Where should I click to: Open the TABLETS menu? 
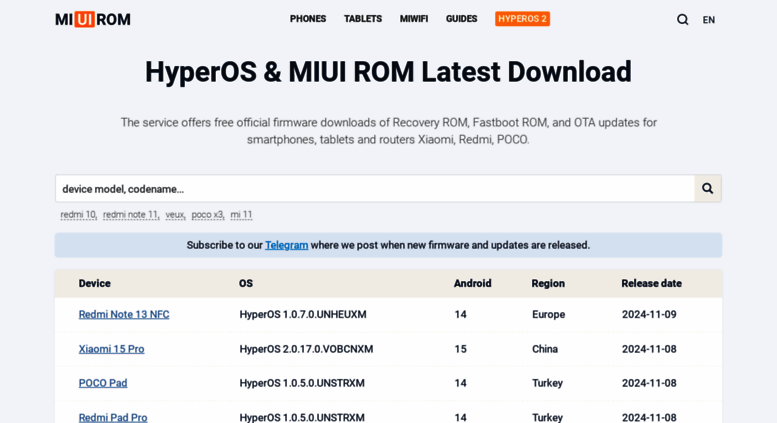point(363,19)
